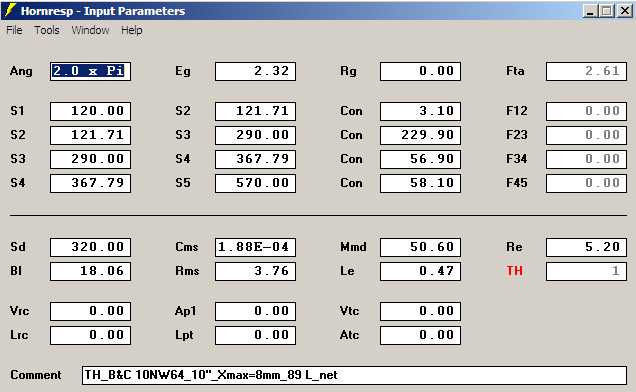Click the Rg input field
636x392 pixels.
pos(420,71)
